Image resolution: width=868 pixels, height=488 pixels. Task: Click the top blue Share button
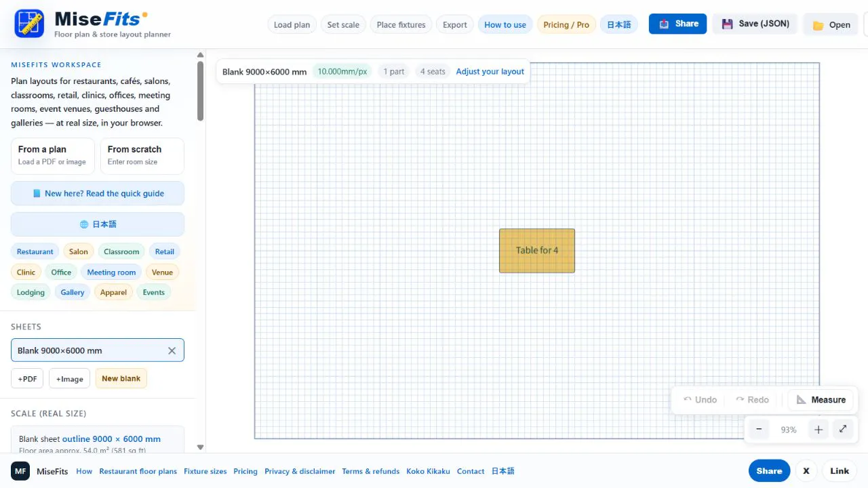click(x=678, y=24)
